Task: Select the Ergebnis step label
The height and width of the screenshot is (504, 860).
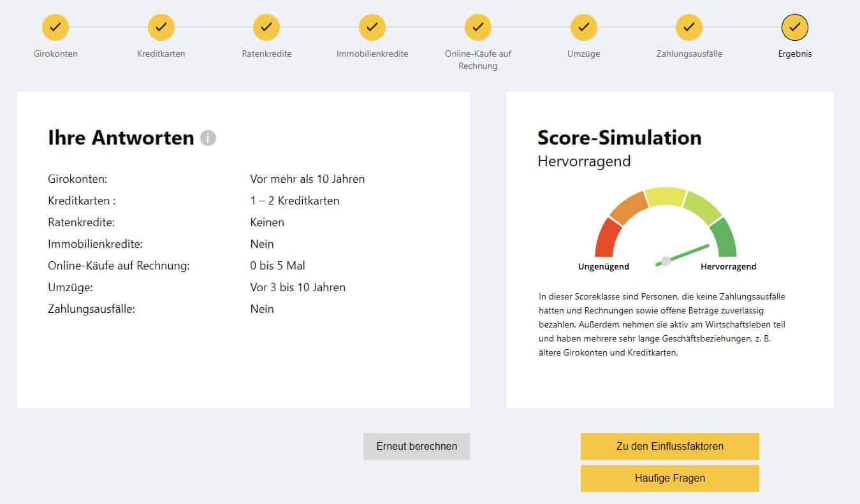Action: click(x=795, y=54)
